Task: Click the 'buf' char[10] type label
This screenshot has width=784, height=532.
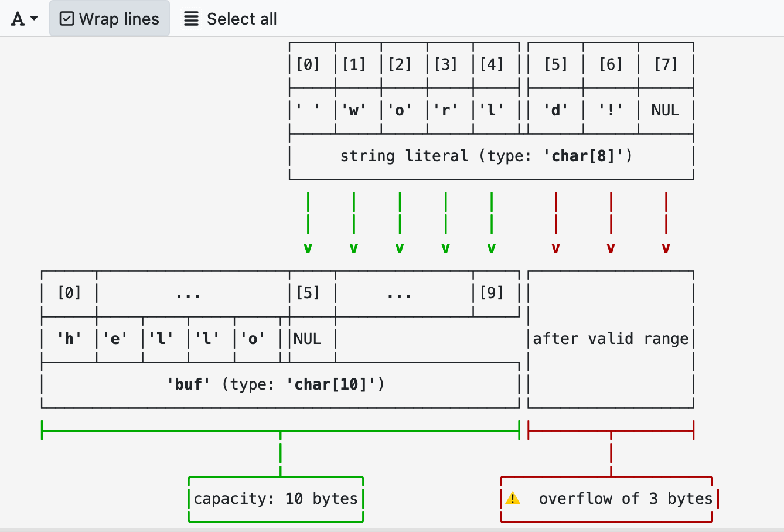Action: coord(275,384)
